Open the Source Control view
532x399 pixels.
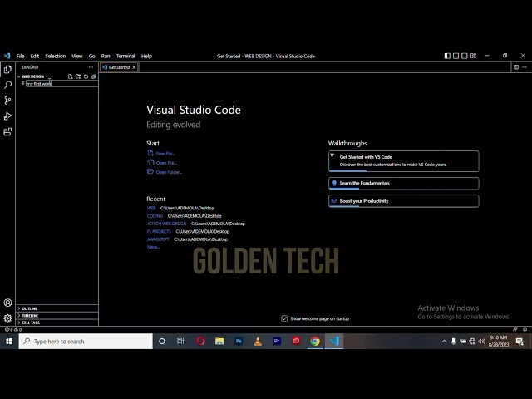7,101
